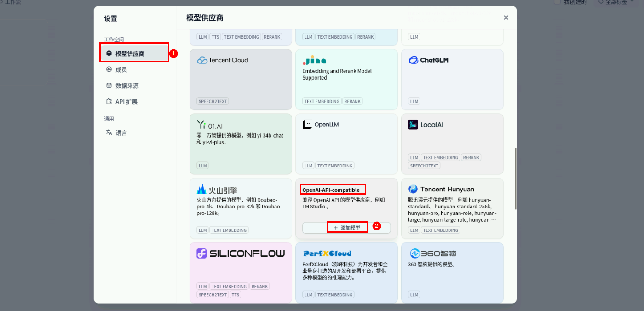Click the SPEECH2TEXT tag on the LocalAI card
The image size is (644, 311).
(x=424, y=166)
